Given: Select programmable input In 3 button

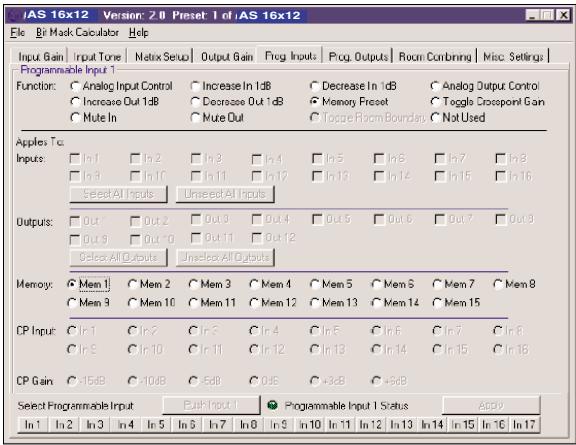Looking at the screenshot, I should pos(94,425).
